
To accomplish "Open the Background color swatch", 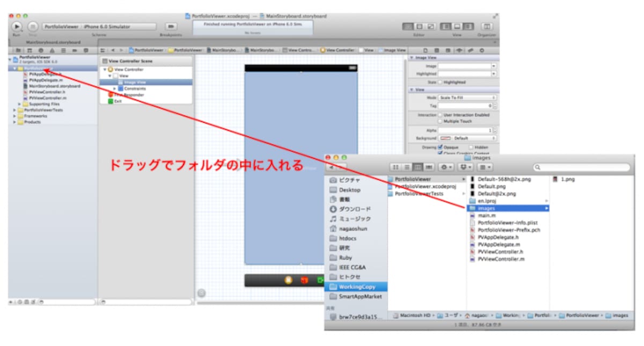I will coord(446,138).
